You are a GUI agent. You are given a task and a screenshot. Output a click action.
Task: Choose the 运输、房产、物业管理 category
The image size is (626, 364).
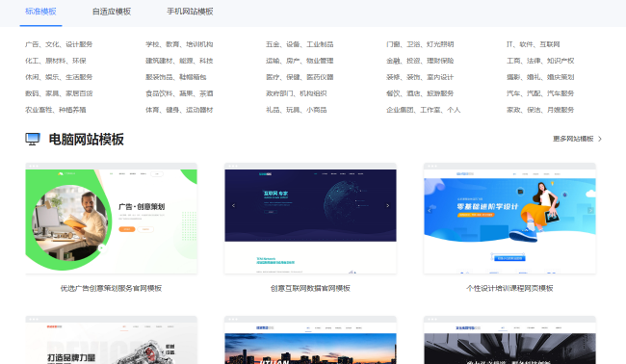click(x=300, y=61)
